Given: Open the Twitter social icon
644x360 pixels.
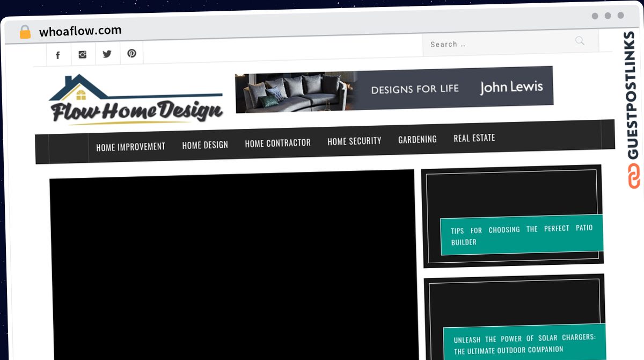Looking at the screenshot, I should [x=107, y=54].
